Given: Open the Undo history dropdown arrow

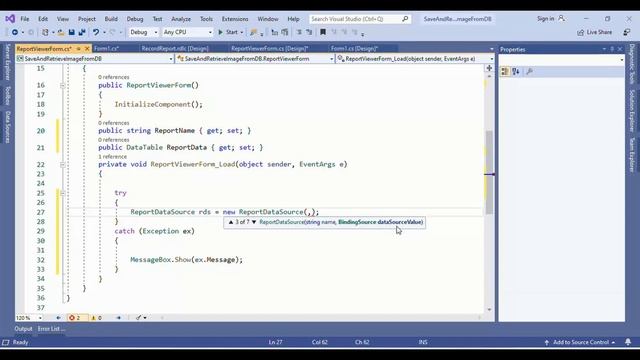Looking at the screenshot, I should coord(104,32).
